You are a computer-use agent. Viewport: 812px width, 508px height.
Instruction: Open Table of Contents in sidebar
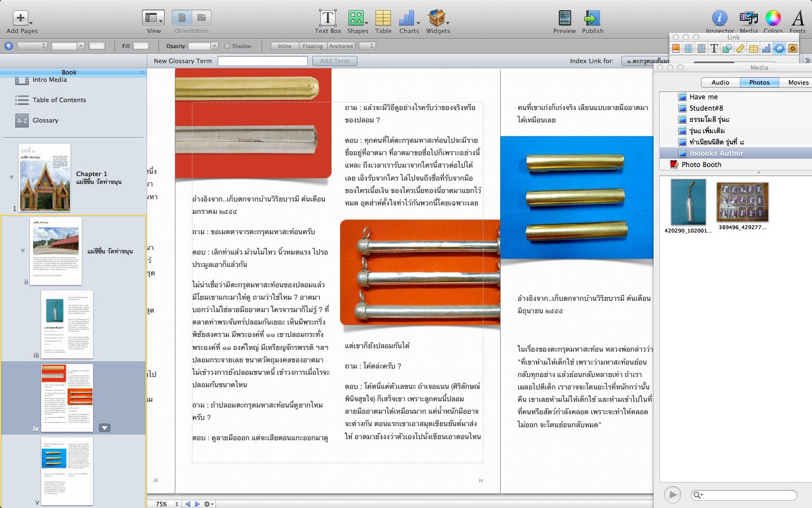tap(59, 100)
